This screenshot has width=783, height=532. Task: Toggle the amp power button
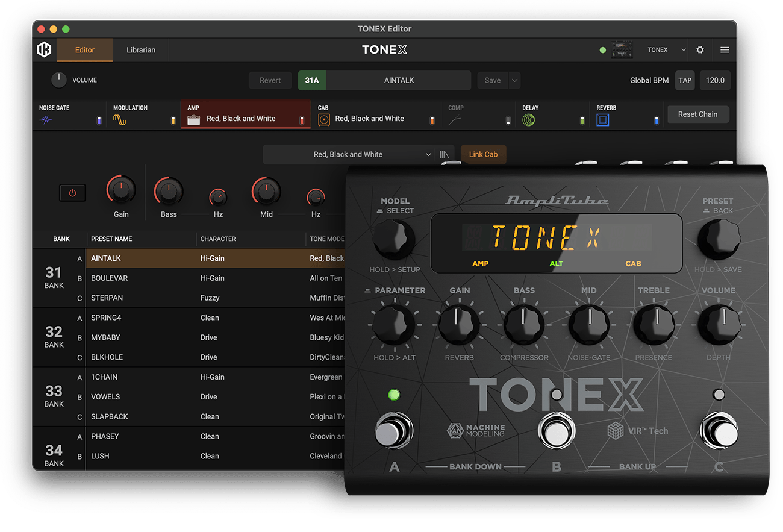[72, 193]
